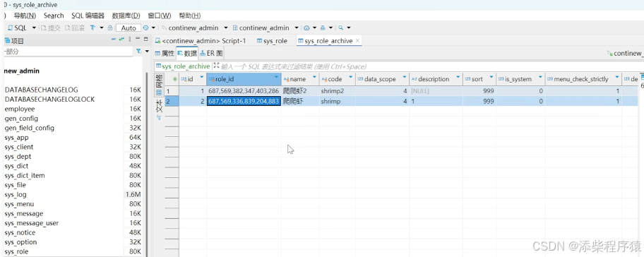Select cell 687,569,382,347,403,286 in role_id
The width and height of the screenshot is (644, 257).
click(x=244, y=91)
